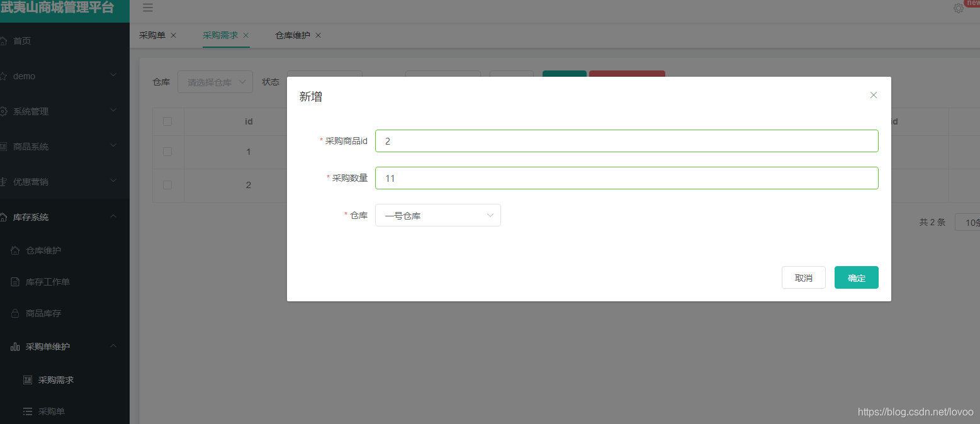Expand the demo sidebar menu
Screen dimensions: 980x424
[113, 75]
